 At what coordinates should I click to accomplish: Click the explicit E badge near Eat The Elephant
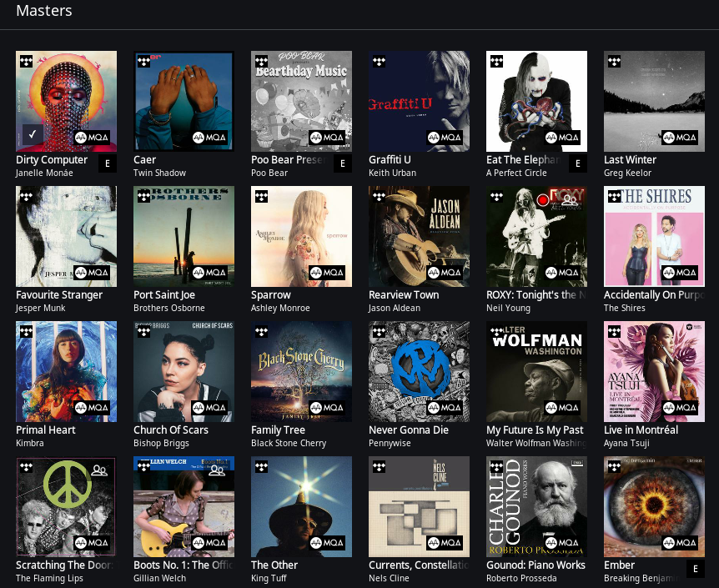578,163
